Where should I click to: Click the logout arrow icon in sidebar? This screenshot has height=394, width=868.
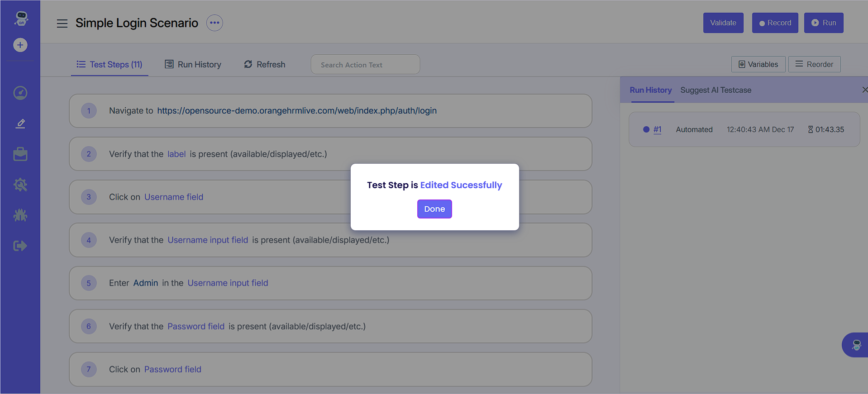pyautogui.click(x=20, y=246)
